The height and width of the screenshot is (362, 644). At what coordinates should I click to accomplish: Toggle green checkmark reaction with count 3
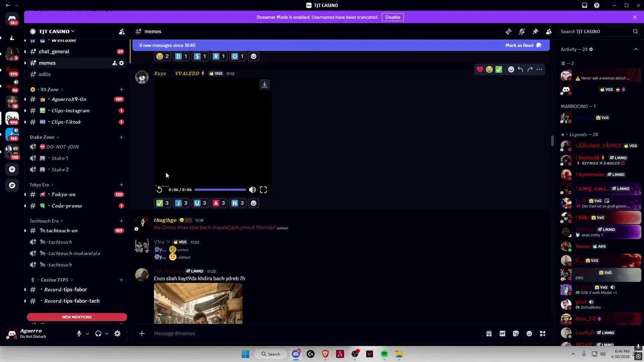tap(163, 203)
